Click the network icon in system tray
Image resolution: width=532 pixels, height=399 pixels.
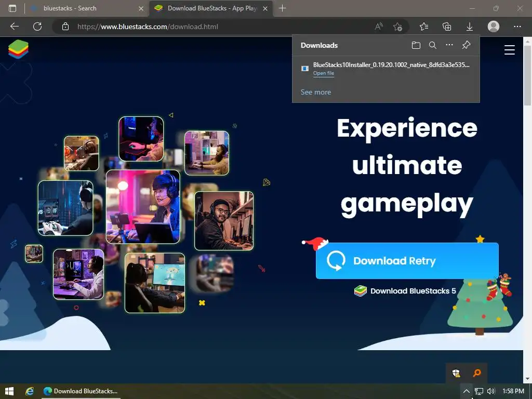(x=478, y=391)
